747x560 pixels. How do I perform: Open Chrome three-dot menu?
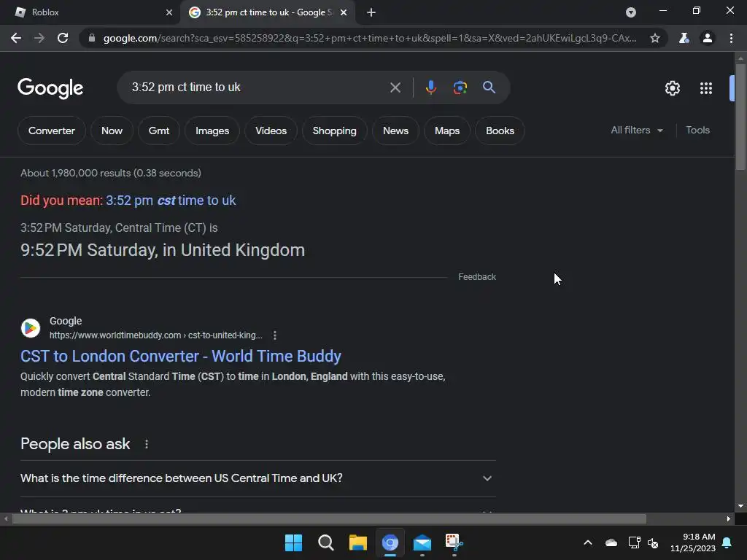click(731, 38)
